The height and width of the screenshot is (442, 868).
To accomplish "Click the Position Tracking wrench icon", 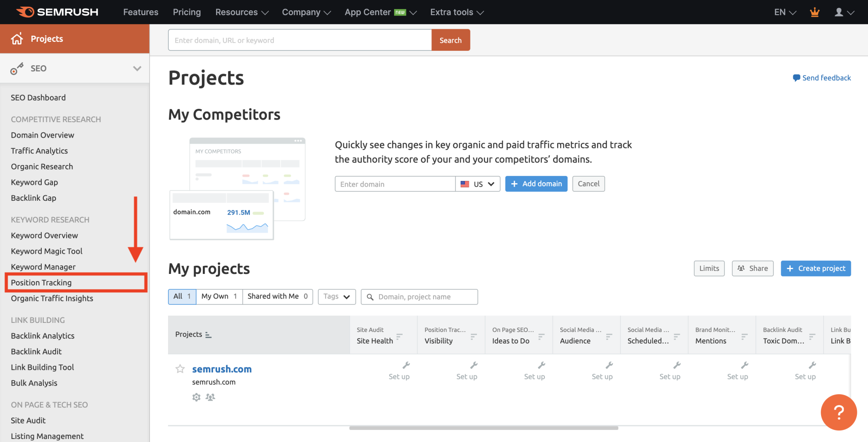I will pos(474,365).
